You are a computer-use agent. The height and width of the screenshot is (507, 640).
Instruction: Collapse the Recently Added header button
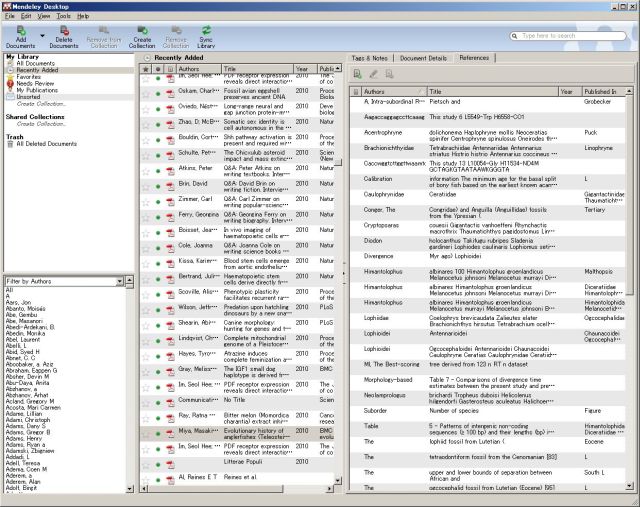click(147, 58)
